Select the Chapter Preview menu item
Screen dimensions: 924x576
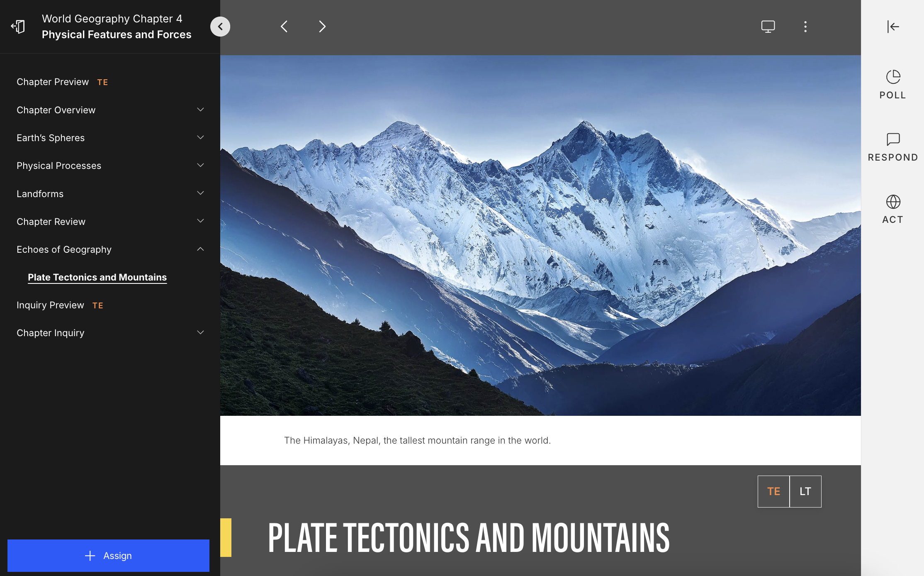[x=52, y=82]
